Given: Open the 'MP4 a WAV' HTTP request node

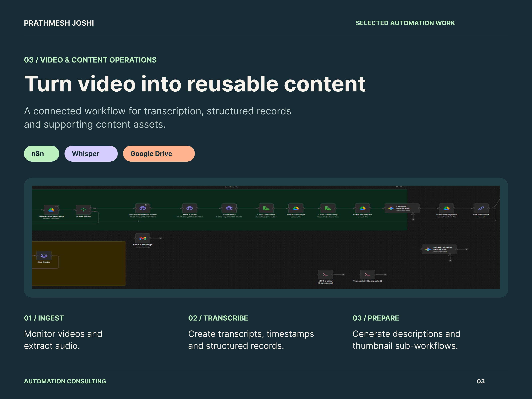Looking at the screenshot, I should click(190, 208).
